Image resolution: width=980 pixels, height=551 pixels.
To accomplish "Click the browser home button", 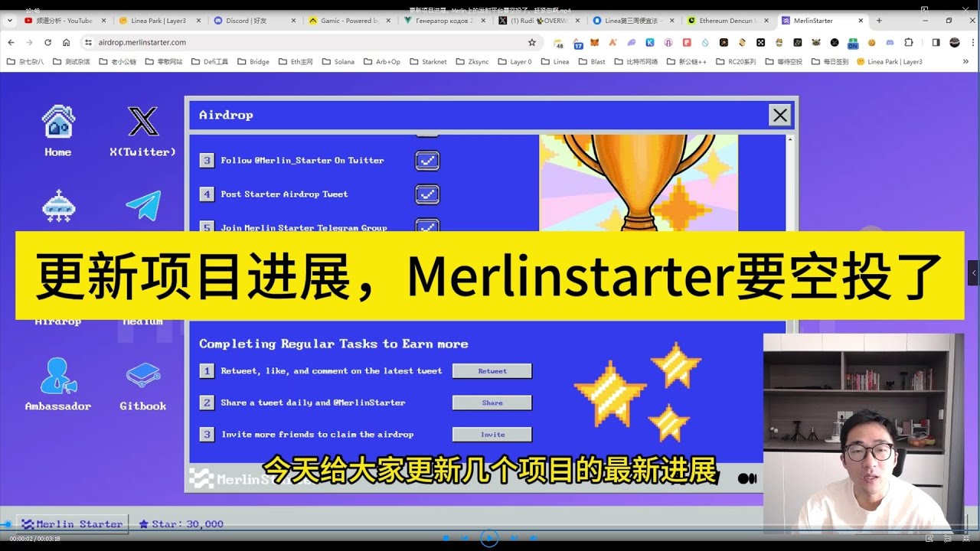I will (x=66, y=42).
